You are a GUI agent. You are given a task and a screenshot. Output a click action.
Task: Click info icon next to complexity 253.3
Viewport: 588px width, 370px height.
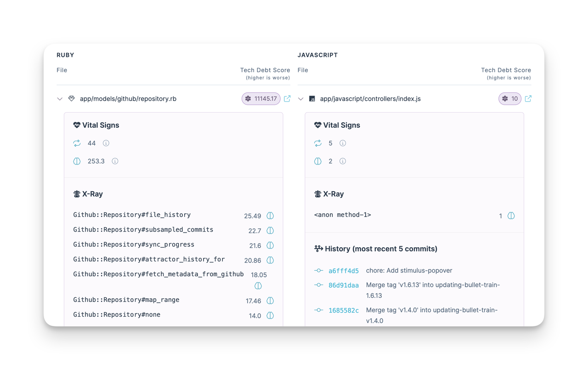[x=115, y=161]
